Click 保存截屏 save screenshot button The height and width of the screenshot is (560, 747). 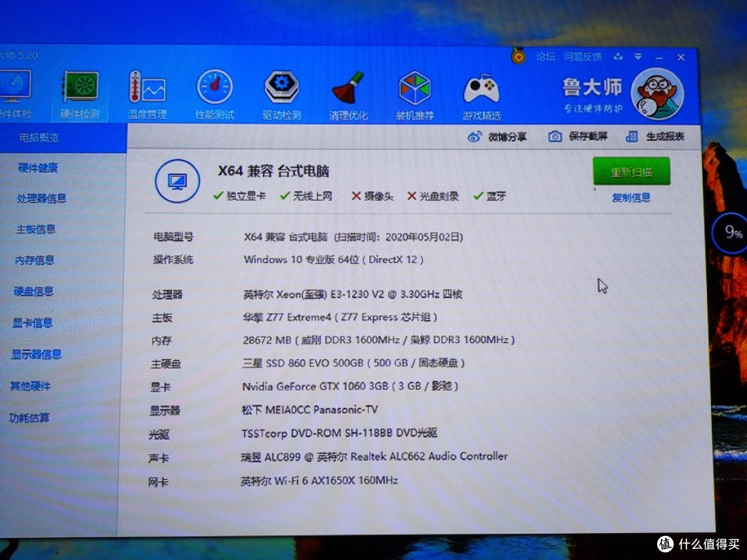578,137
